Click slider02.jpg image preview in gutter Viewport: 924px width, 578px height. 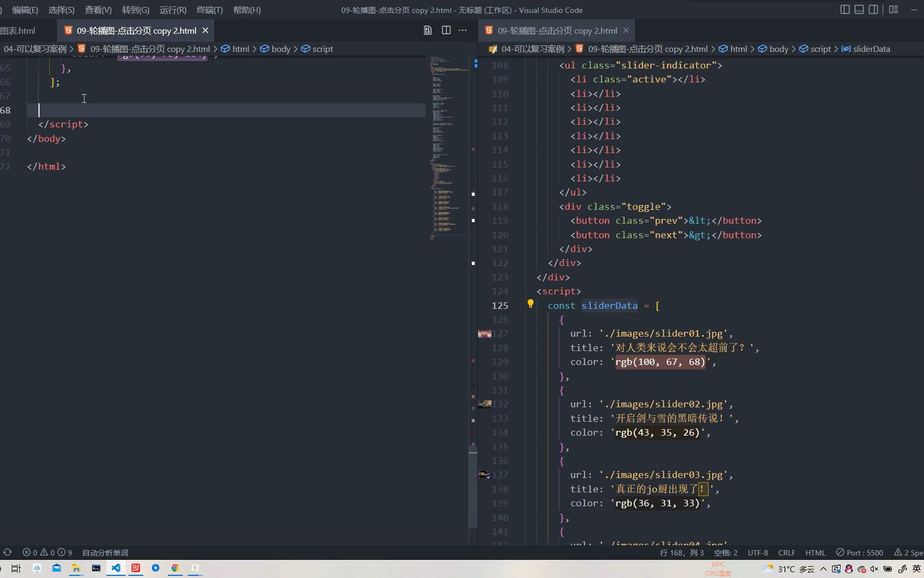coord(484,404)
